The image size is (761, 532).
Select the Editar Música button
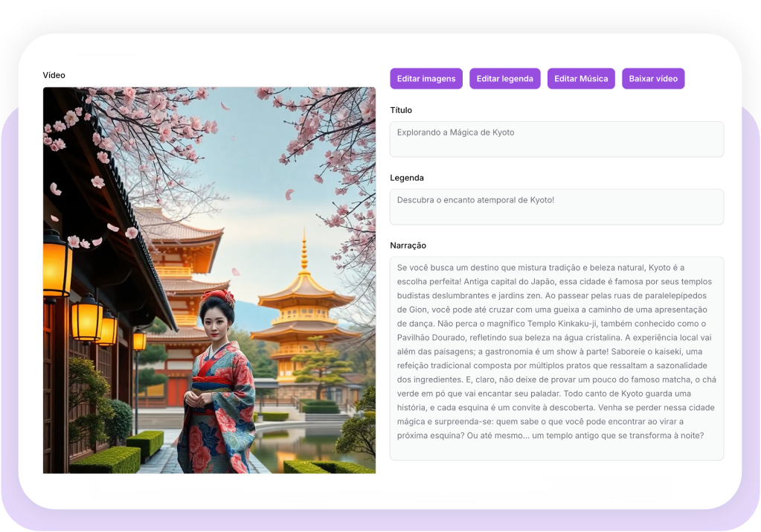(581, 79)
